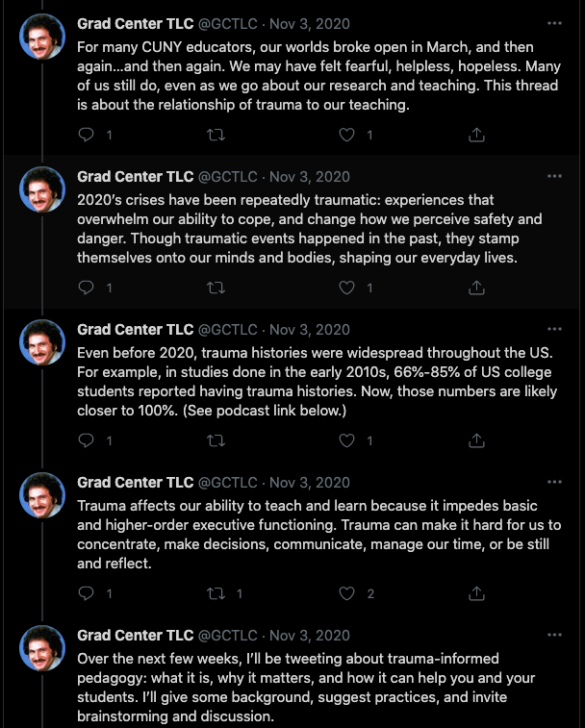Reply to the trauma histories statistics tweet
585x728 pixels.
87,440
